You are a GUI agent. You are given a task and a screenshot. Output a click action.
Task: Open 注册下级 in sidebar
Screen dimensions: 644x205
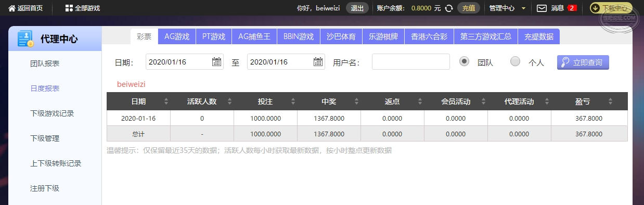pos(45,188)
